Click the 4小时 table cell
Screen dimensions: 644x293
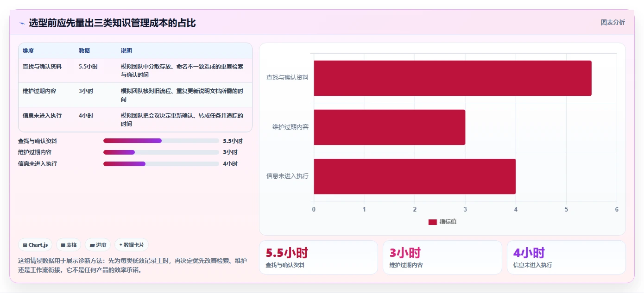coord(86,115)
